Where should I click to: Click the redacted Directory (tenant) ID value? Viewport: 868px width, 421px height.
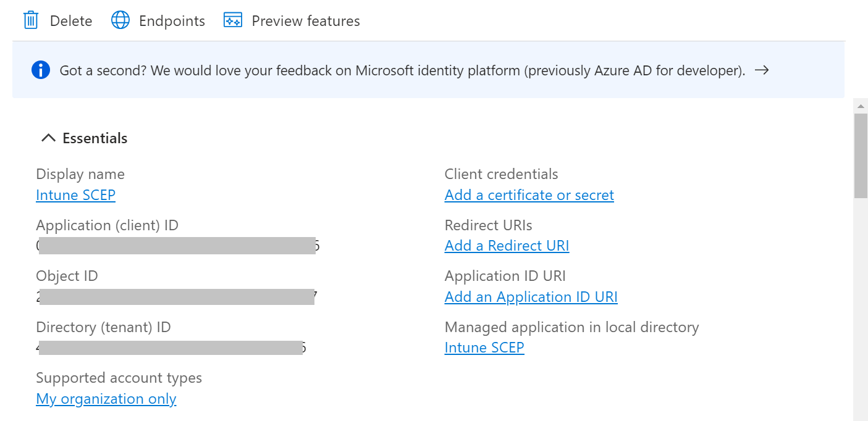[x=171, y=348]
